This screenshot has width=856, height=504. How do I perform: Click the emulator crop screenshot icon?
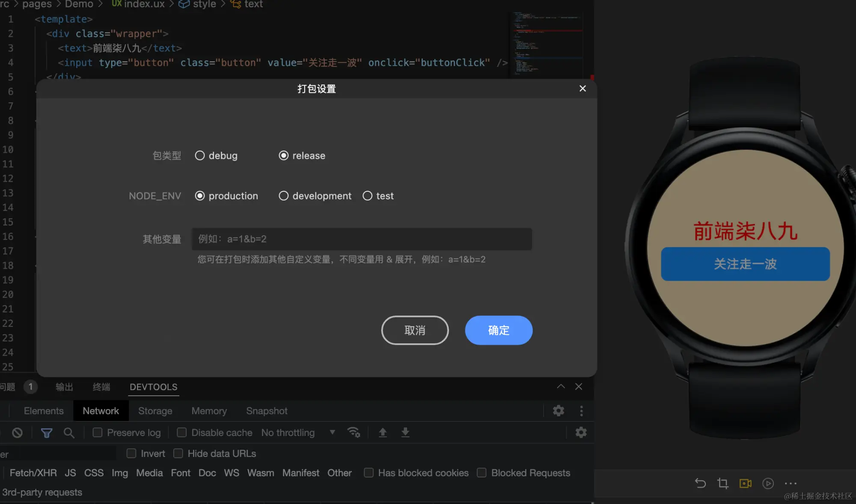[722, 483]
